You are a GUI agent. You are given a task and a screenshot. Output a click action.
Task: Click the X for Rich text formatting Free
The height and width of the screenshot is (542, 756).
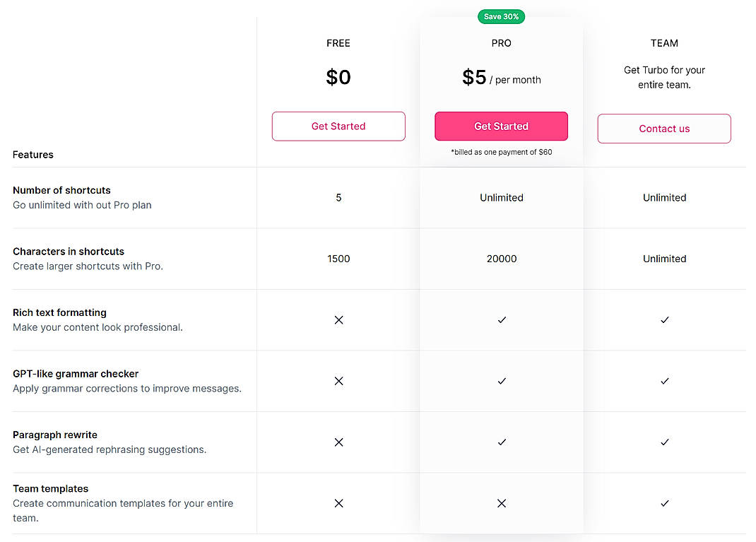click(339, 320)
